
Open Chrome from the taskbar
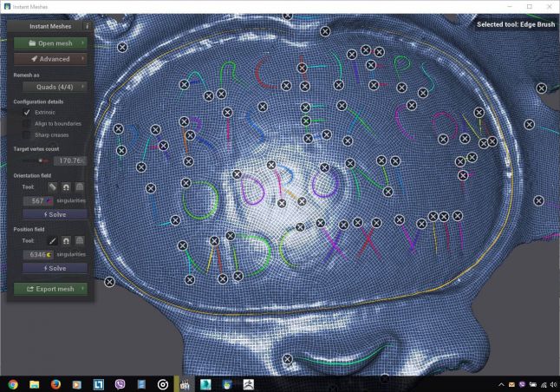(12, 383)
